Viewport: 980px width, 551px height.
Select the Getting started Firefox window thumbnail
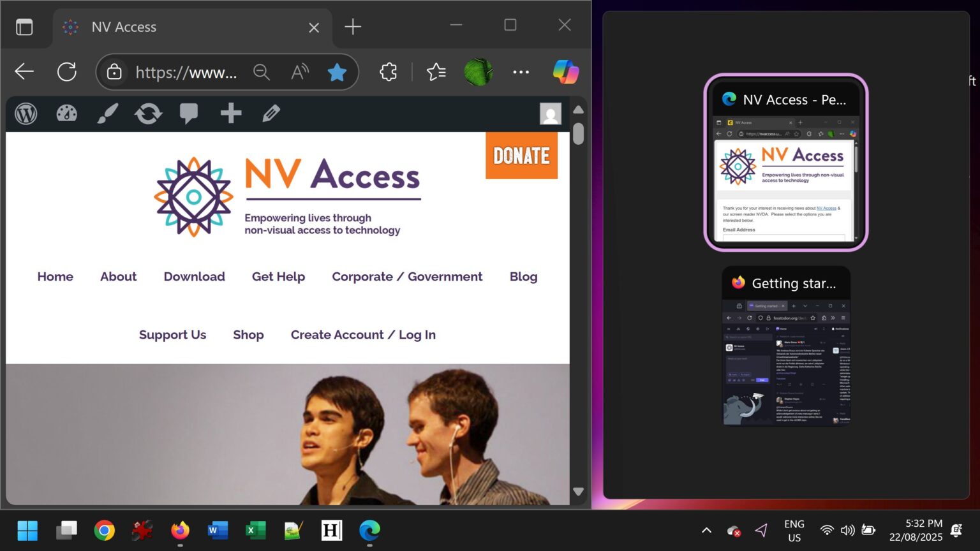(785, 348)
